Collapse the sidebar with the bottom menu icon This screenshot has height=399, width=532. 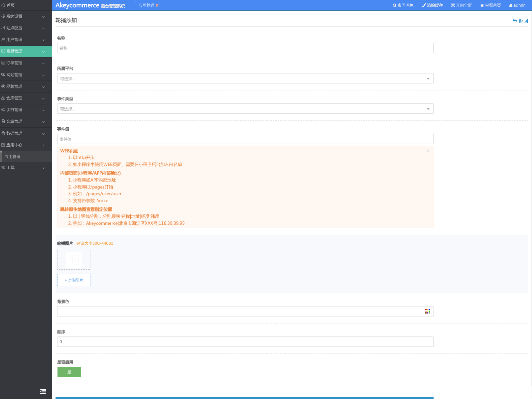click(43, 391)
